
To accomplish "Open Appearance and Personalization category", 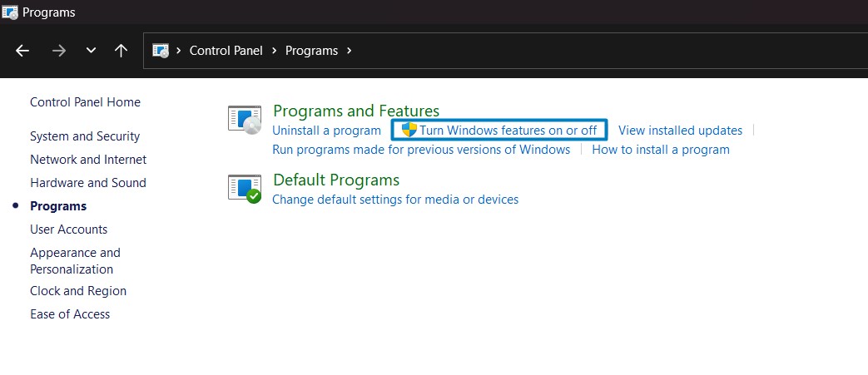I will pos(75,260).
